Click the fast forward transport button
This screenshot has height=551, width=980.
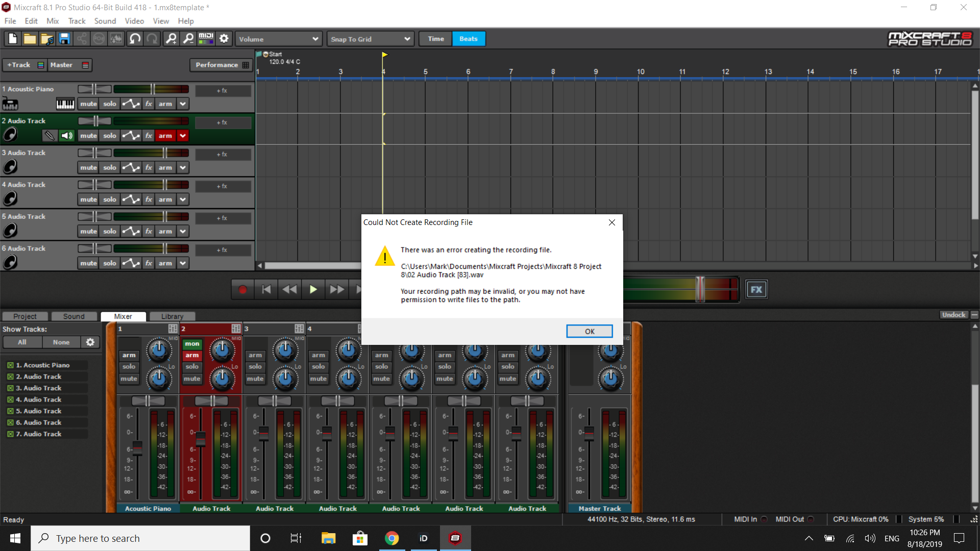pos(336,290)
